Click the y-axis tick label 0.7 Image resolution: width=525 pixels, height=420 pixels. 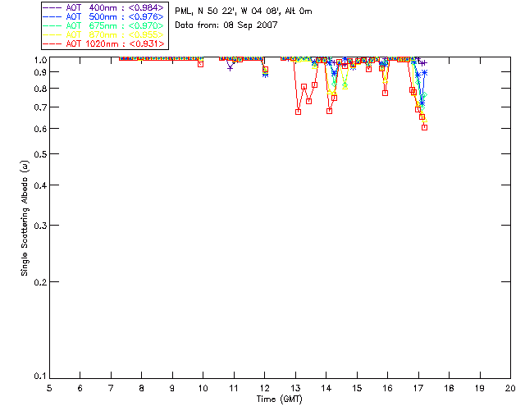40,107
